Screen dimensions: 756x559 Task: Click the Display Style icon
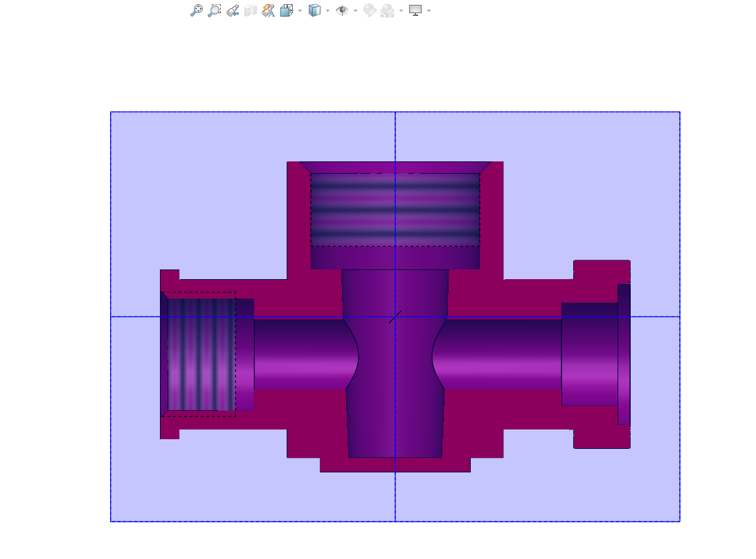(x=314, y=10)
